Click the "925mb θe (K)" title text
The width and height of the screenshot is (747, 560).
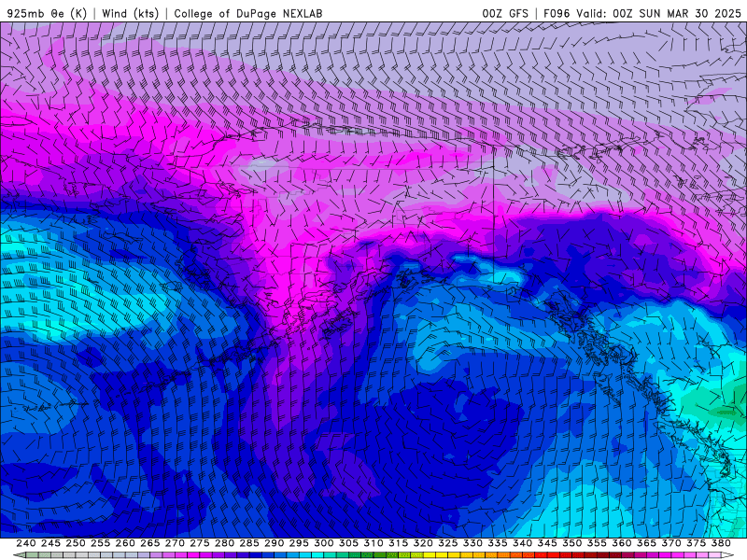(47, 13)
